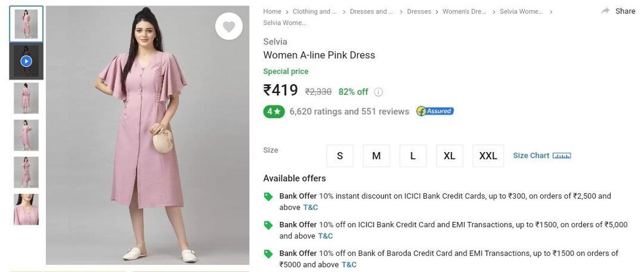Pick size XXL

pos(488,156)
